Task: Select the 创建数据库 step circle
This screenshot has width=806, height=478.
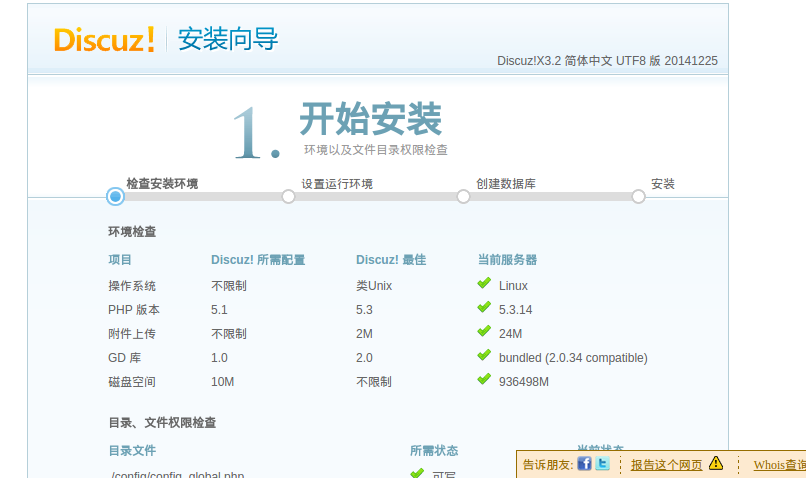Action: pos(463,196)
